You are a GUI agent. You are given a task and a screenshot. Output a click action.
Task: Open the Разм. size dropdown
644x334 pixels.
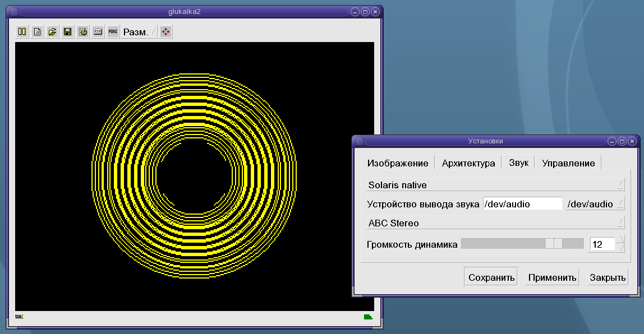139,31
